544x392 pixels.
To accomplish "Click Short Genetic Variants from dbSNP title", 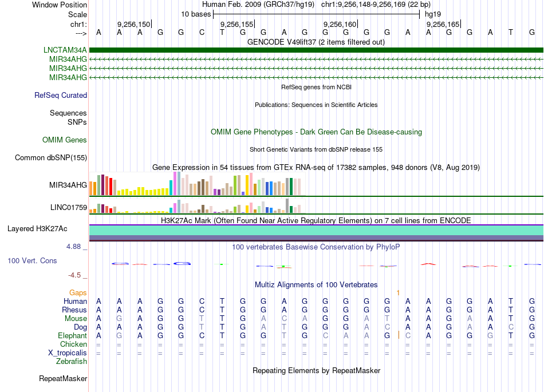I will point(316,149).
